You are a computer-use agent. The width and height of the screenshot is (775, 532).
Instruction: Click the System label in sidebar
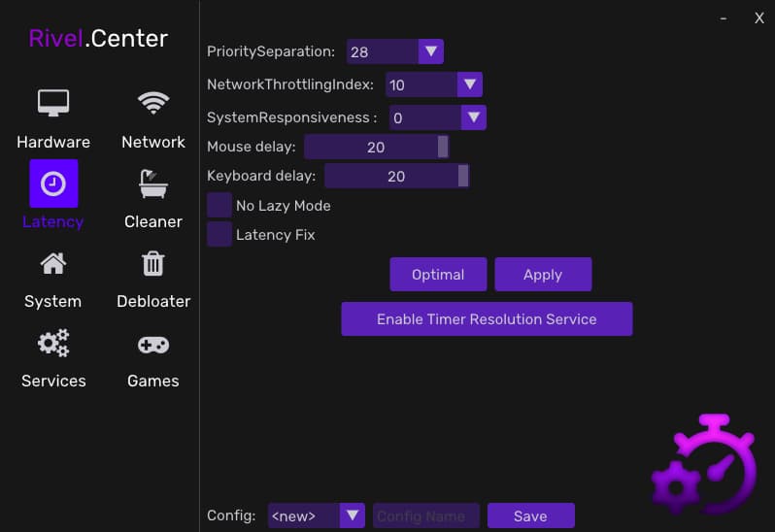52,301
